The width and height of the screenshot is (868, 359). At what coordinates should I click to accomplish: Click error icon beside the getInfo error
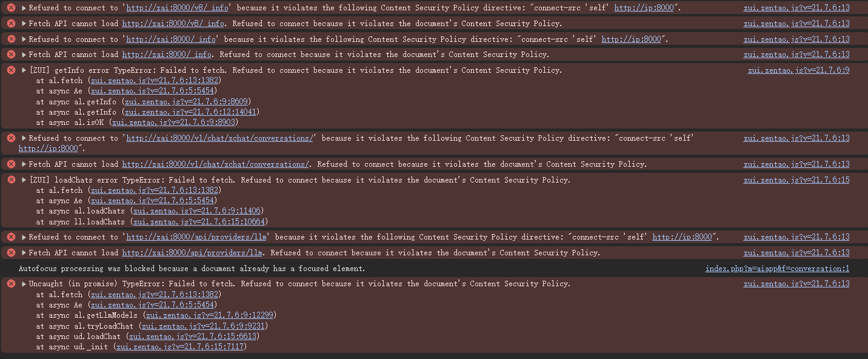tap(11, 70)
